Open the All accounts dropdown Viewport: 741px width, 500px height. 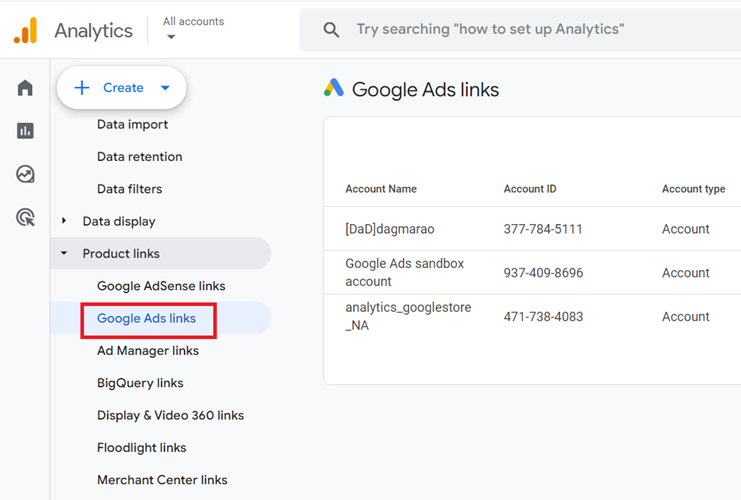point(193,28)
